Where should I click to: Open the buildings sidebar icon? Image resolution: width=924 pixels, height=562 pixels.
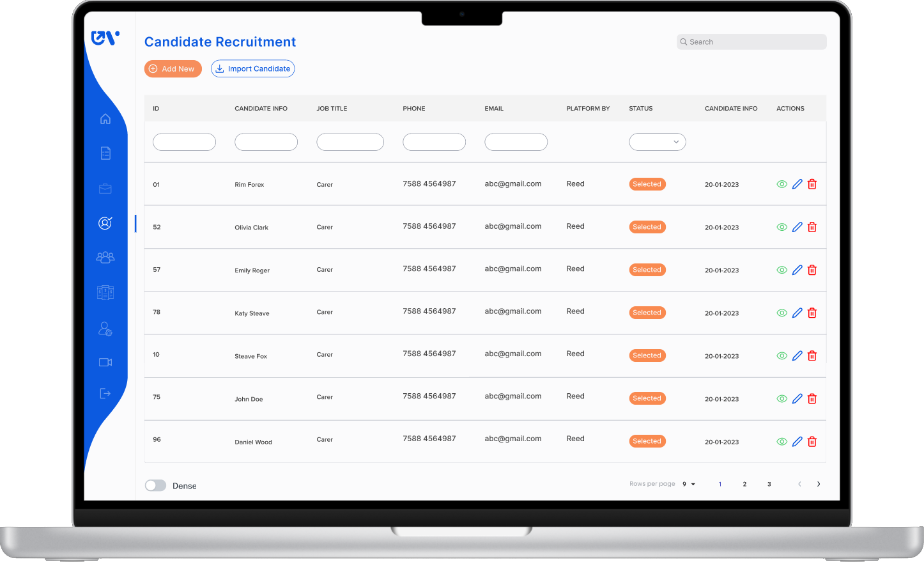tap(105, 292)
